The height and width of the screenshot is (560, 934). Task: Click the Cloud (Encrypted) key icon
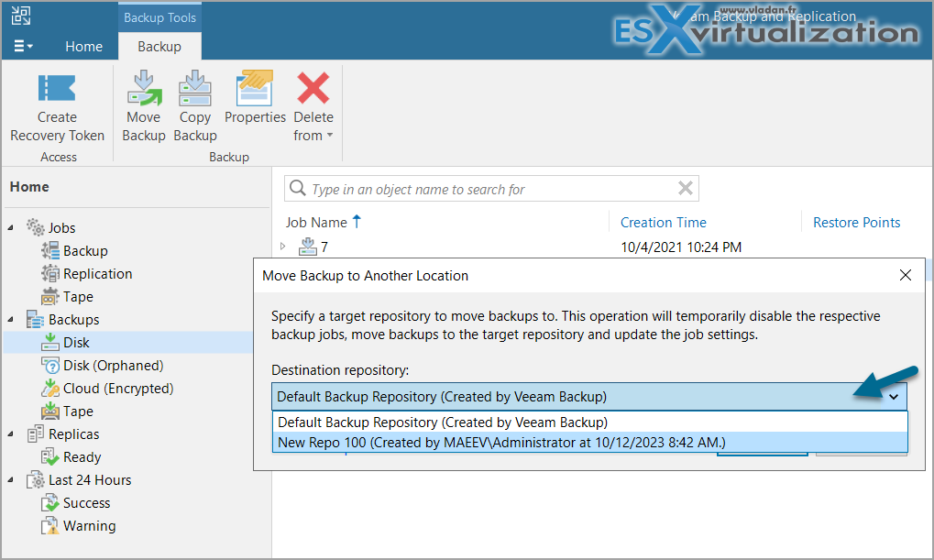[50, 388]
